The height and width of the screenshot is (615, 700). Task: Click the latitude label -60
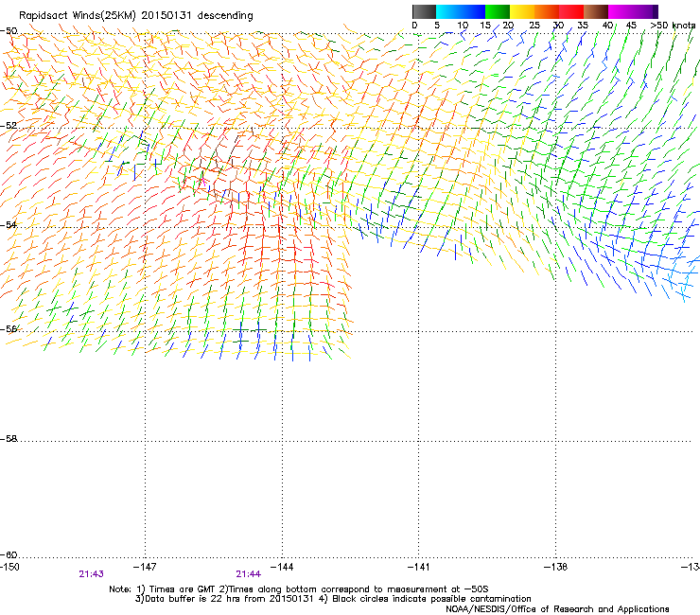click(9, 554)
